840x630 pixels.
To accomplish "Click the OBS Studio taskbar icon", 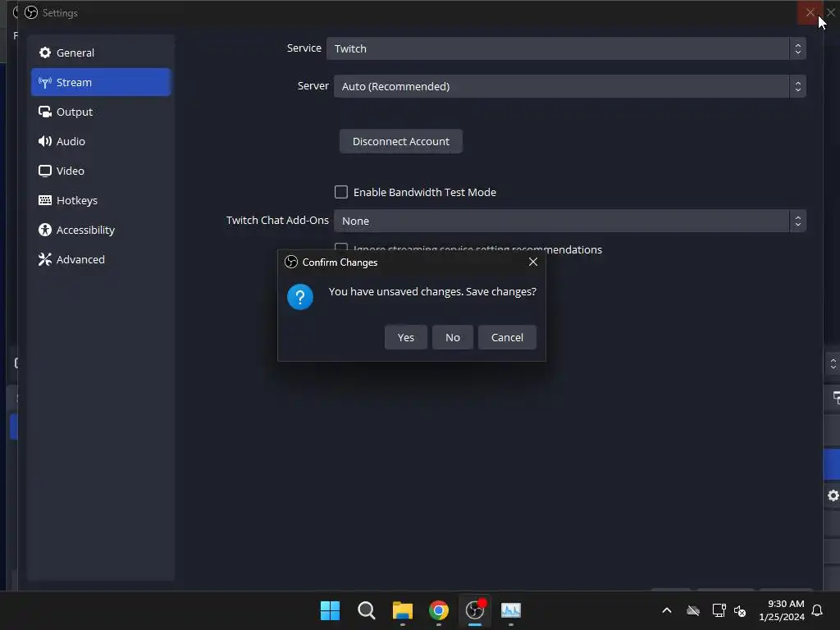I will tap(475, 610).
